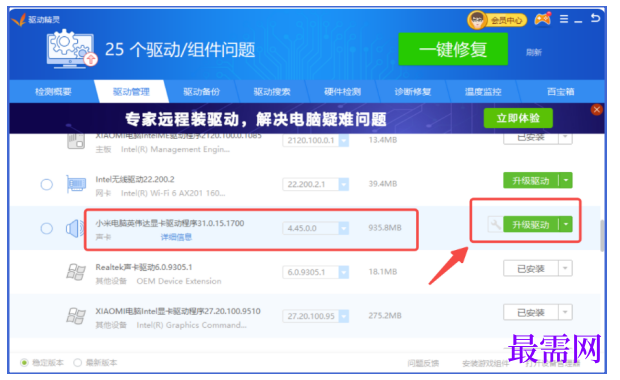Switch to the 硬件检测 tab
This screenshot has height=380, width=620.
pyautogui.click(x=342, y=92)
